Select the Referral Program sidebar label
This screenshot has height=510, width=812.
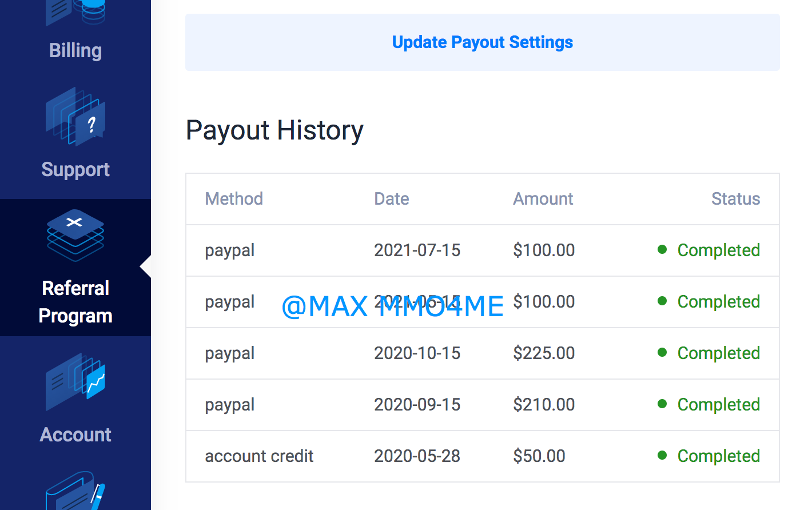pos(75,302)
